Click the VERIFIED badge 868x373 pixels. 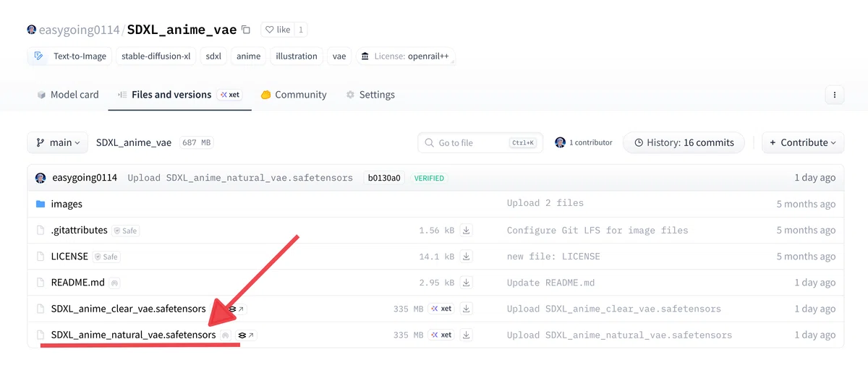[x=429, y=177]
